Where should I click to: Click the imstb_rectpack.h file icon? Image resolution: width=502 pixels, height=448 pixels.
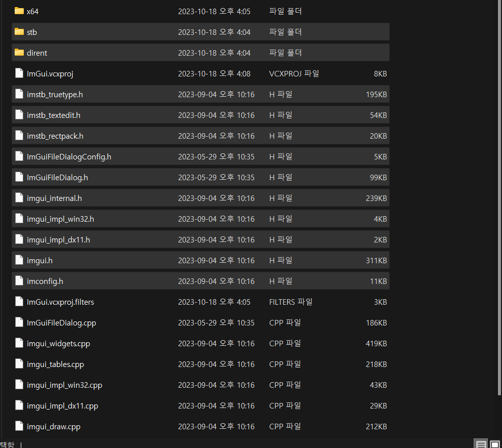(19, 136)
